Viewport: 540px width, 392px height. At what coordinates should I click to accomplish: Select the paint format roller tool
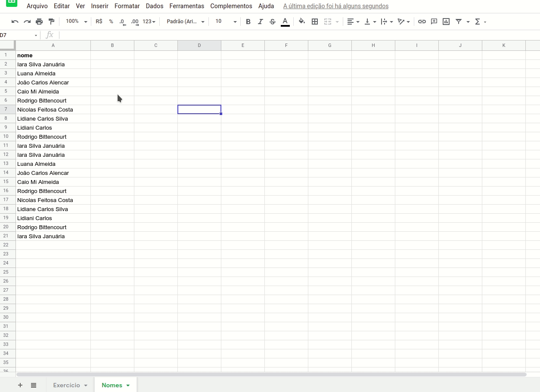[x=51, y=22]
